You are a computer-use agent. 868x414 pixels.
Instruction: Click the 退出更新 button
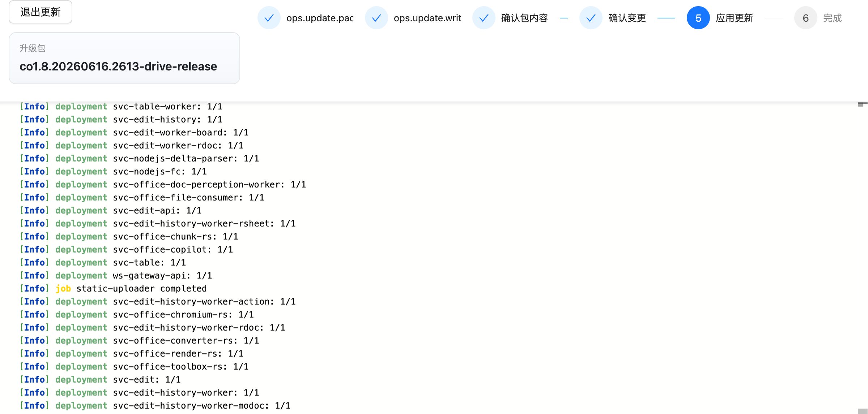click(x=41, y=12)
